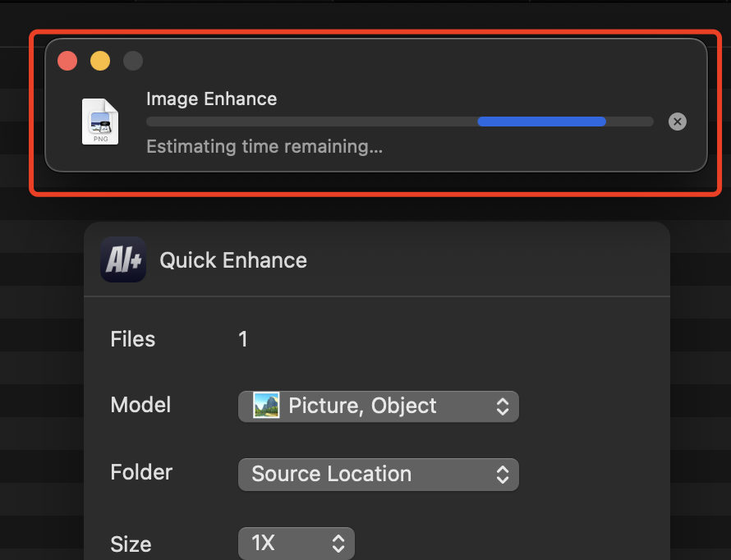This screenshot has width=731, height=560.
Task: Close the Image Enhance progress window
Action: point(67,61)
